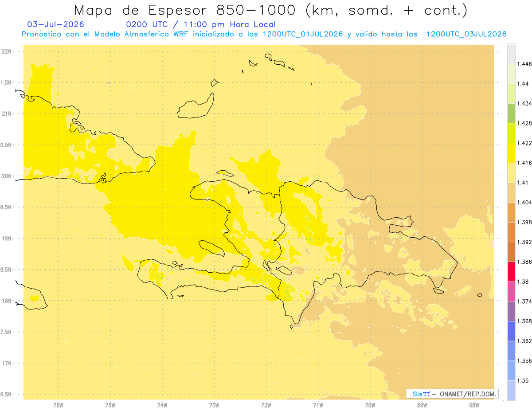Viewport: 532px width, 411px height.
Task: Pick the bright yellow swatch between 1.416 and 1.422
Action: (x=511, y=153)
